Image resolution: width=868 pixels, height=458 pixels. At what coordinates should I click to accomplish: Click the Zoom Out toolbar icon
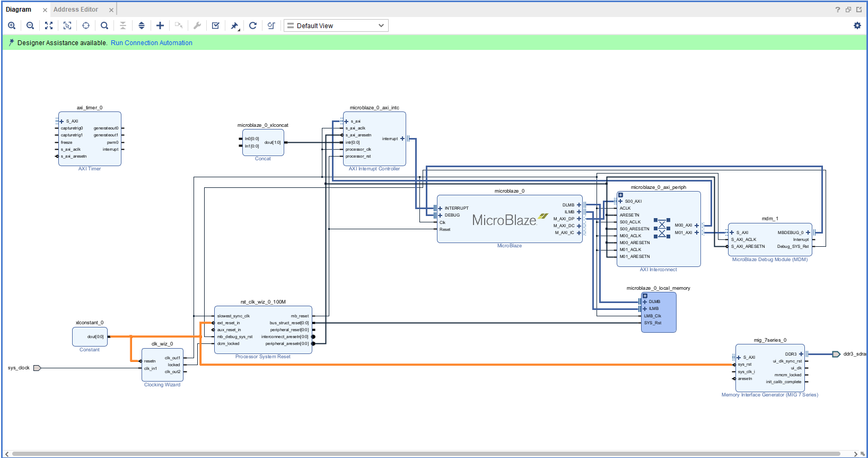[30, 25]
